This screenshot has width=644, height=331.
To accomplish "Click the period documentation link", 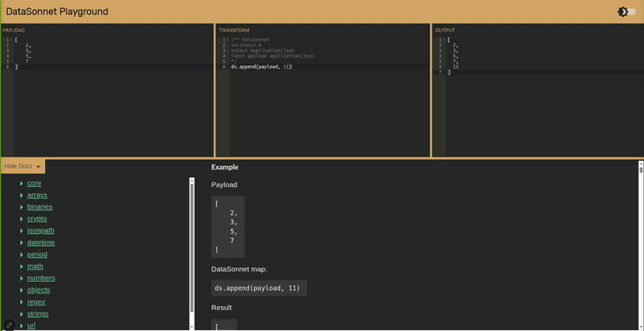I will click(x=37, y=255).
